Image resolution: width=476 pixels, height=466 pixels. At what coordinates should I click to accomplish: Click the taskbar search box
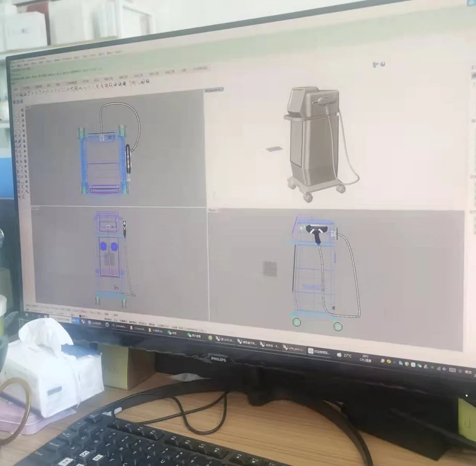coord(60,319)
